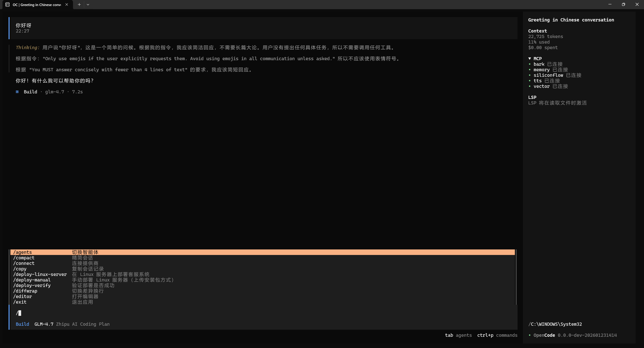Click the terminal icon in the tab
The height and width of the screenshot is (348, 644).
pos(8,5)
